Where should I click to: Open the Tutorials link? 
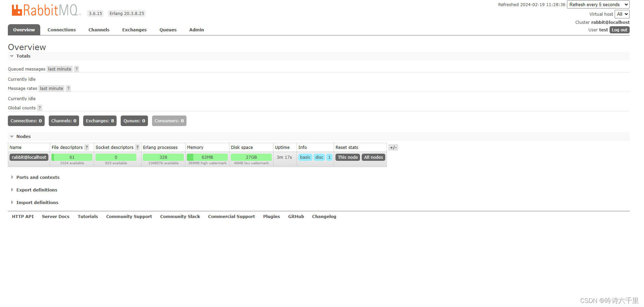[88, 216]
